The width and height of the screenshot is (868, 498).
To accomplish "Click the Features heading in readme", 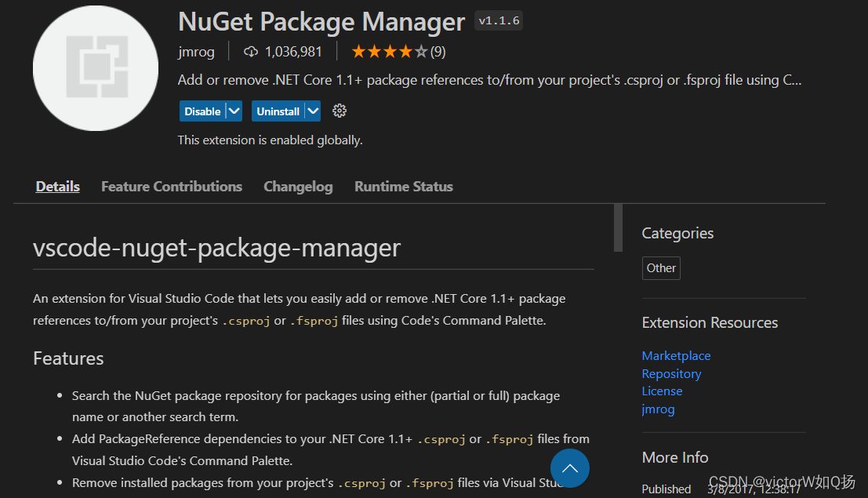I will tap(68, 358).
